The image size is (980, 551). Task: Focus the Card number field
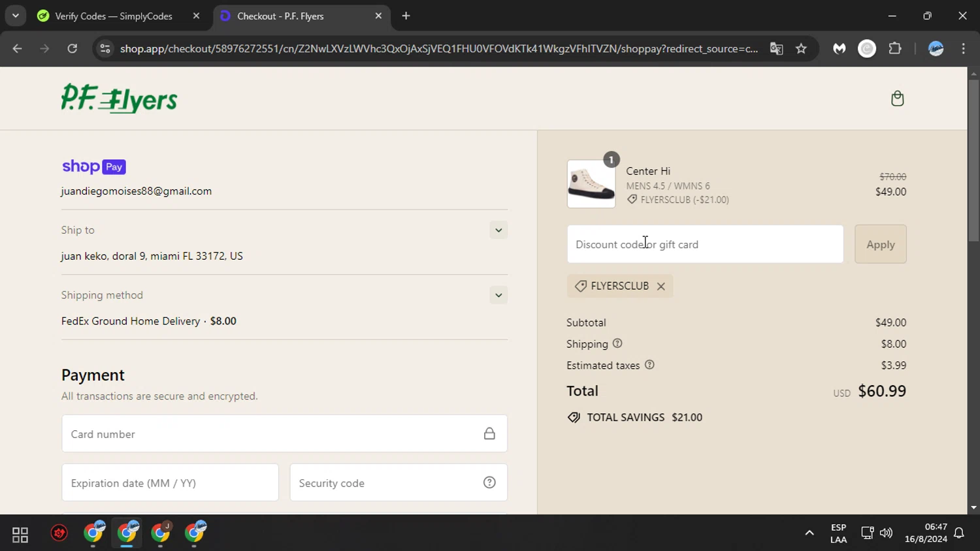tap(284, 433)
